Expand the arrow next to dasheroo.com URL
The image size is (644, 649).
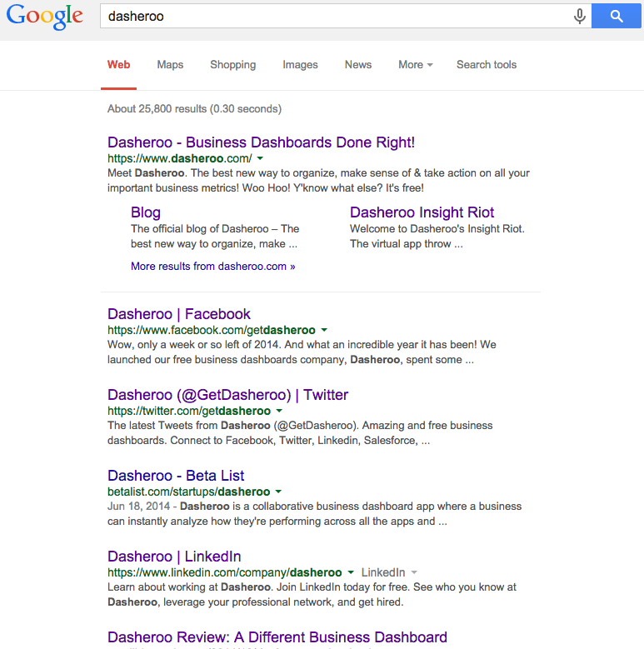pyautogui.click(x=260, y=158)
